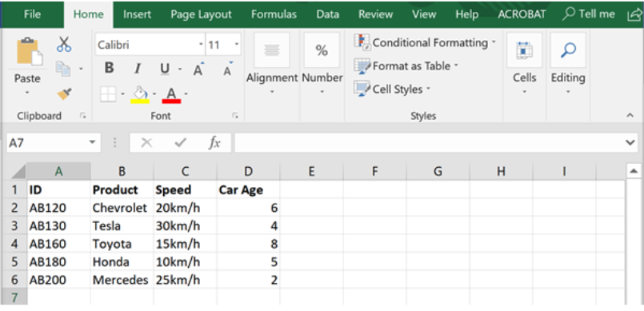
Task: Toggle italic formatting
Action: click(138, 69)
